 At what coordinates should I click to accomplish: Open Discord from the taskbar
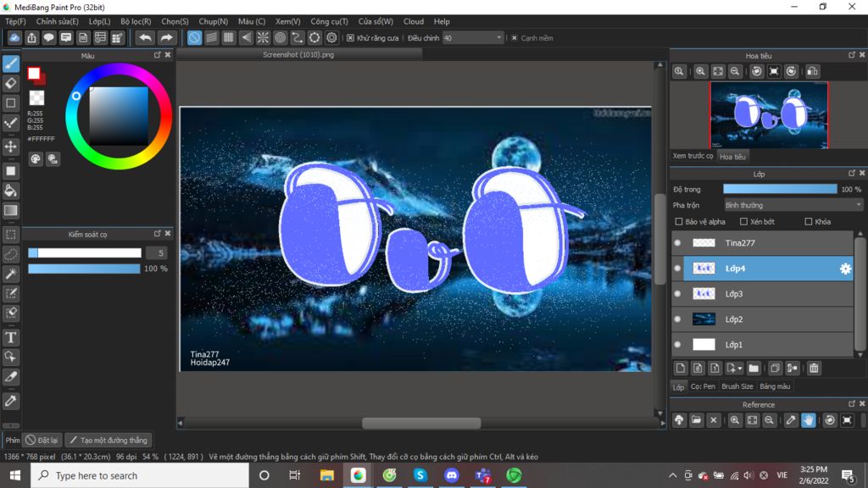(x=452, y=475)
